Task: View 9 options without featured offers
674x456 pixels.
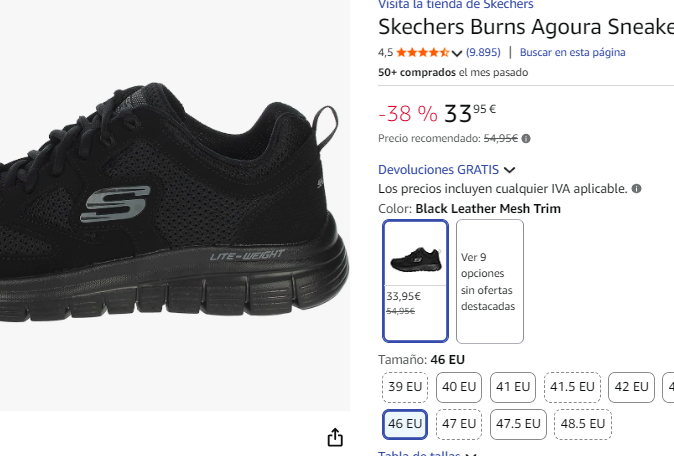Action: tap(489, 281)
